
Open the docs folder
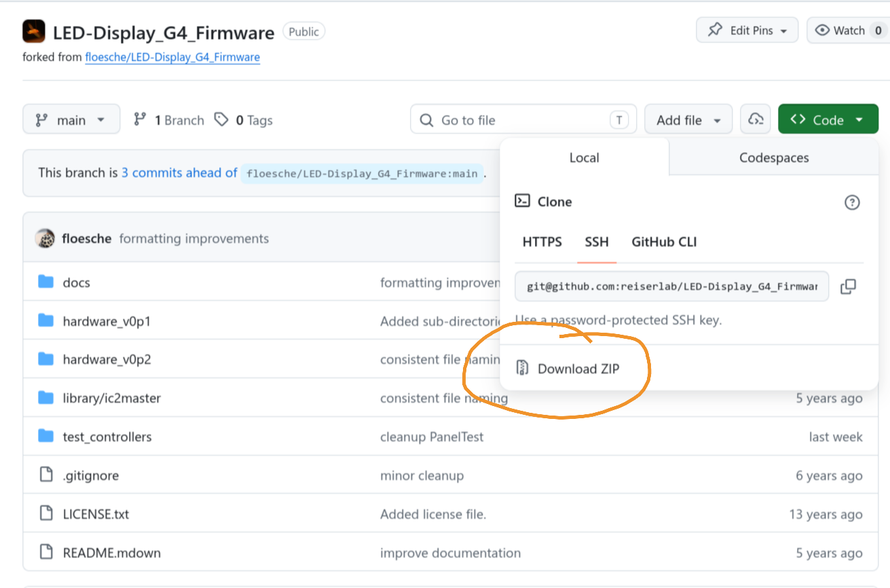coord(76,282)
